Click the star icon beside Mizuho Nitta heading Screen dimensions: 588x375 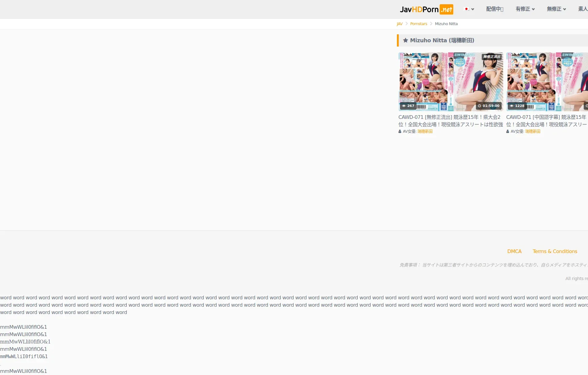coord(405,40)
